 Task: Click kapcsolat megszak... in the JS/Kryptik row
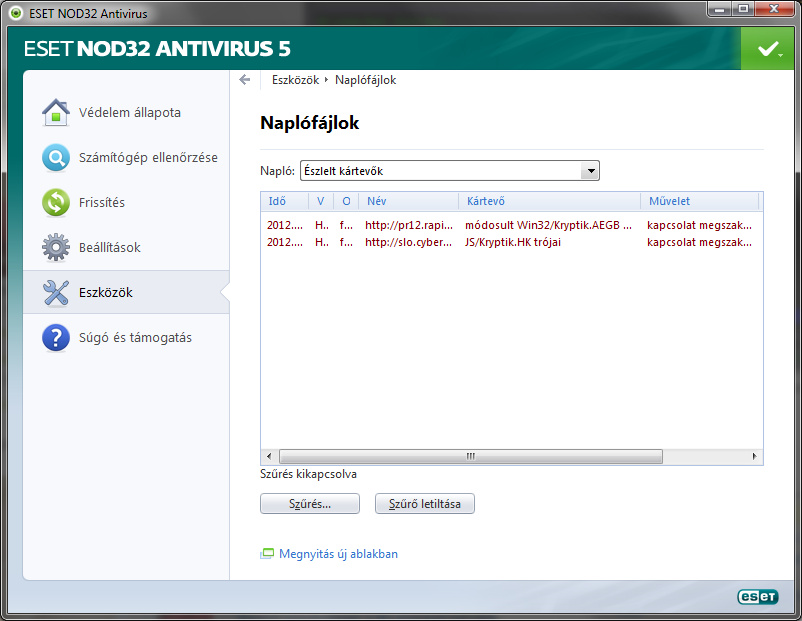pos(699,242)
